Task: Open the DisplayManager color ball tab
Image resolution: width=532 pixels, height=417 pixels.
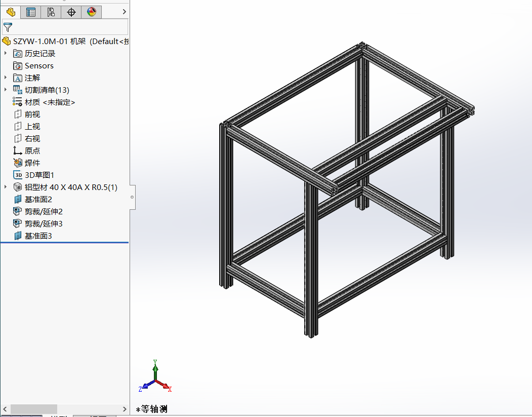Action: point(92,12)
